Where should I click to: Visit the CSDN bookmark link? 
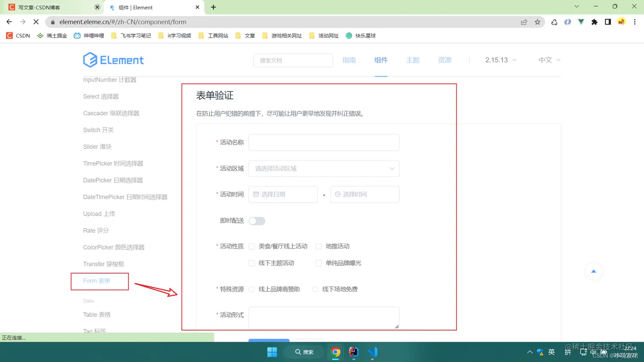click(17, 36)
